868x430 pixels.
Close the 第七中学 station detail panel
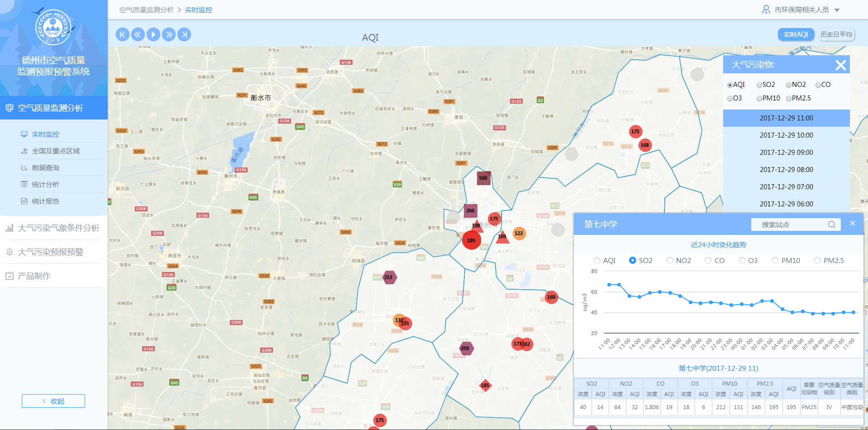tap(852, 223)
